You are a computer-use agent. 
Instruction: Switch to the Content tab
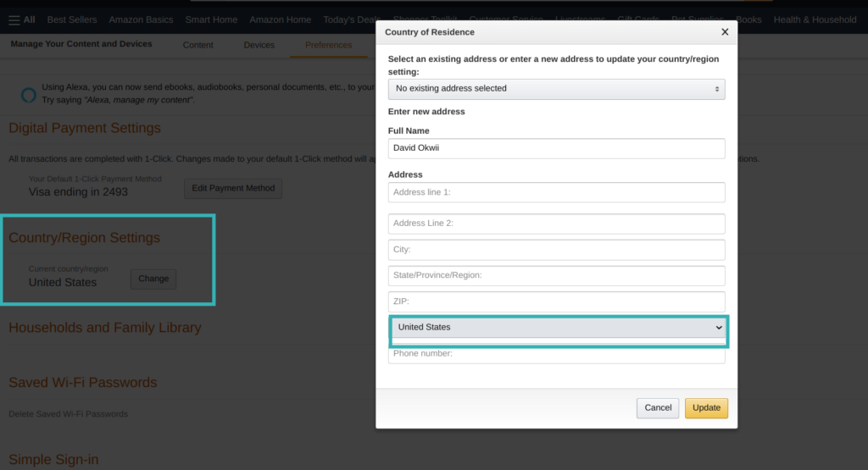point(198,46)
